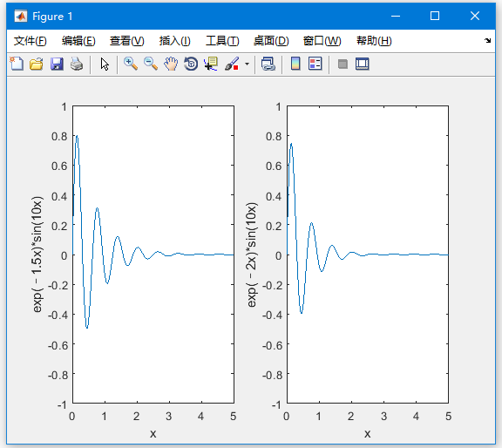Activate the Pan hand tool

tap(171, 64)
